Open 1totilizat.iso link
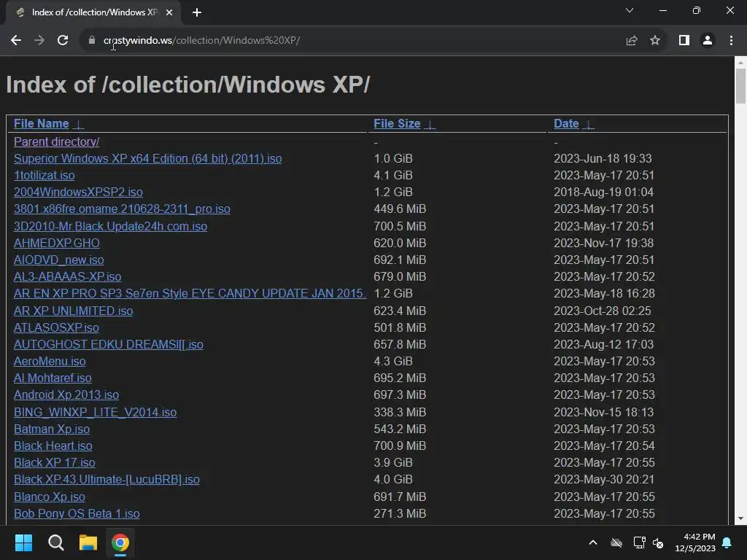This screenshot has width=747, height=560. (x=44, y=175)
